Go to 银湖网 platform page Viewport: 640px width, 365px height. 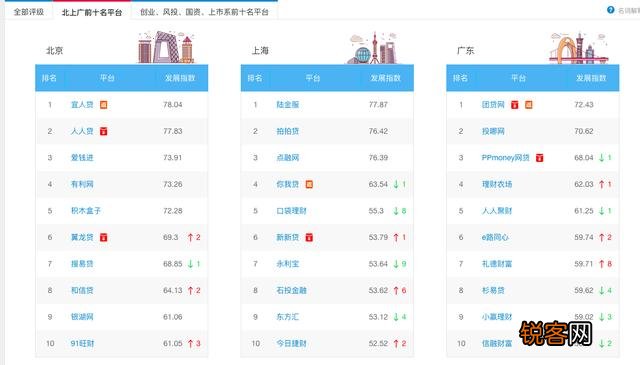(82, 317)
